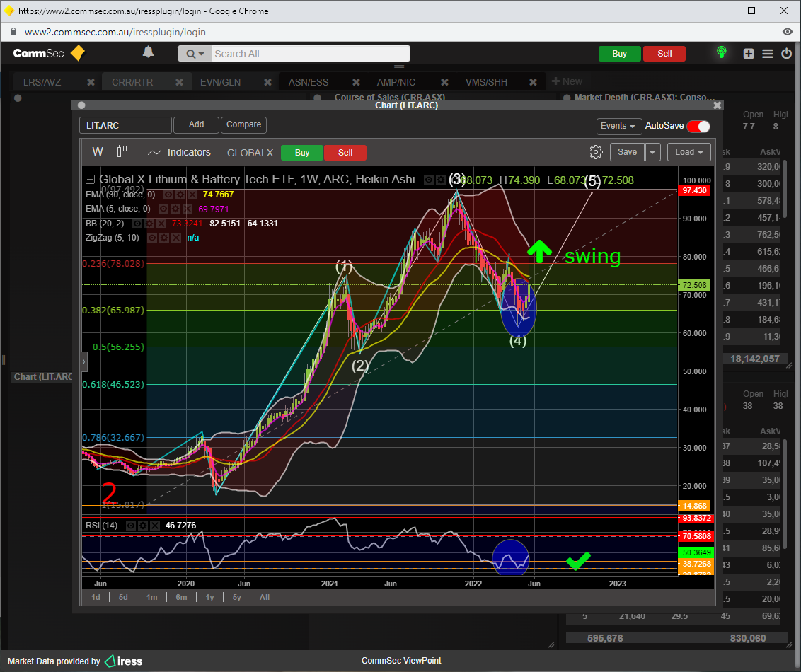Close the AMP/NIC tab
The width and height of the screenshot is (801, 672).
coord(444,82)
